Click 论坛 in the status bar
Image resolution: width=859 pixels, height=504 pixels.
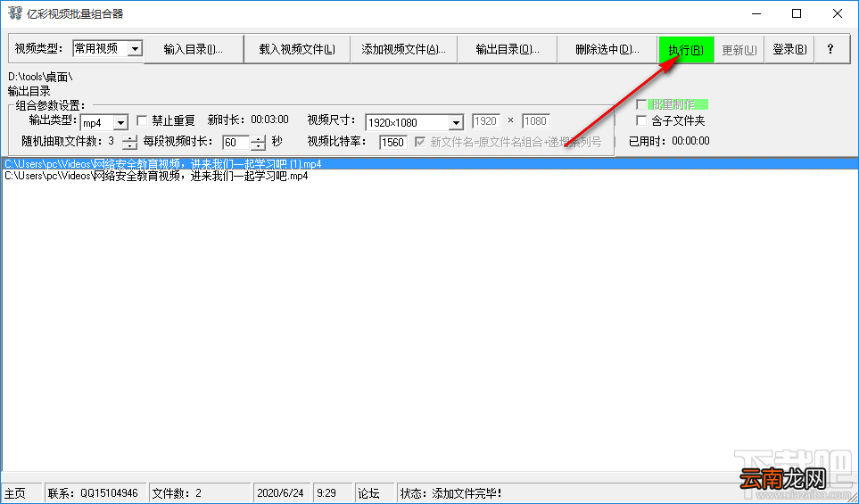(368, 493)
